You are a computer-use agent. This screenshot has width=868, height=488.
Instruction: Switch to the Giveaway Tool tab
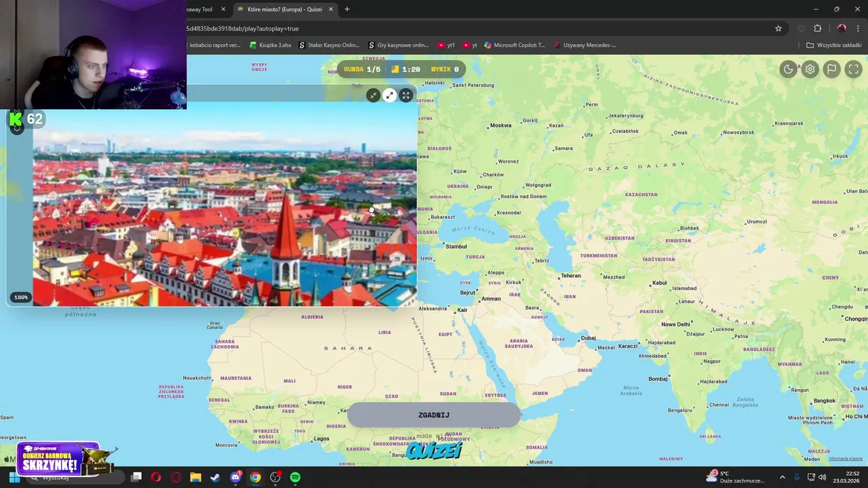200,9
